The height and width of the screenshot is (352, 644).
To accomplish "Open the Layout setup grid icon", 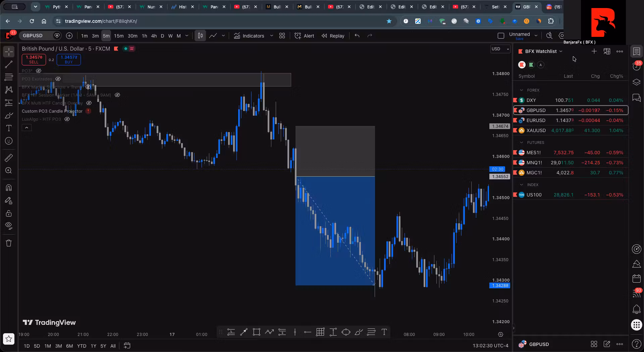I will coord(282,36).
